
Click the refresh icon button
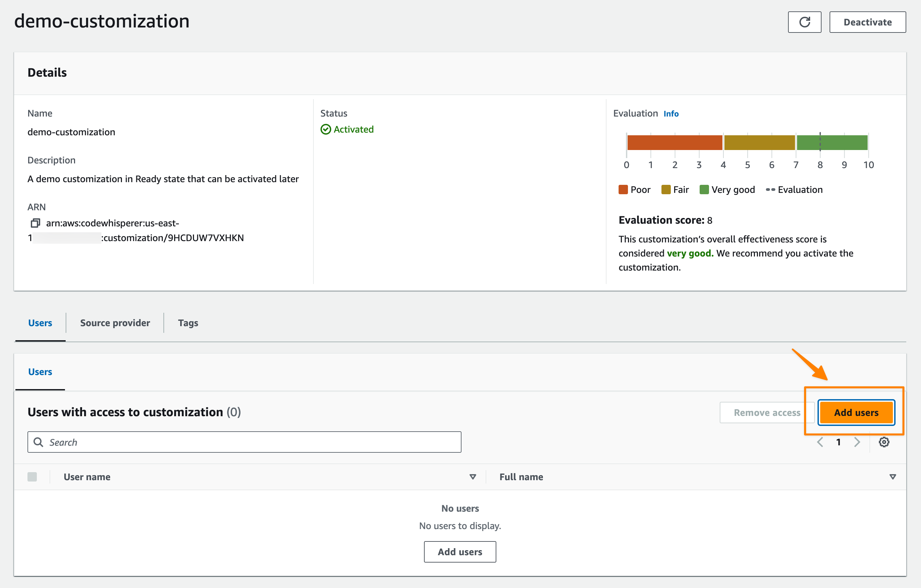click(x=804, y=22)
